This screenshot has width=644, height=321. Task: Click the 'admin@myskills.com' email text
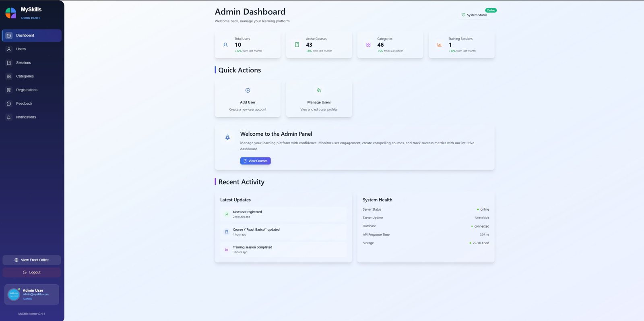[x=35, y=294]
